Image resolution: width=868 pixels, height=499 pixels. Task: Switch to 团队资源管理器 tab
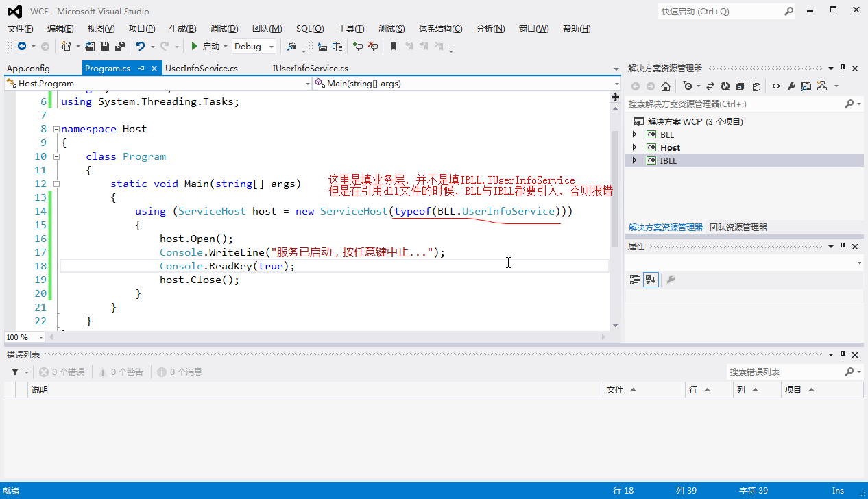tap(738, 227)
